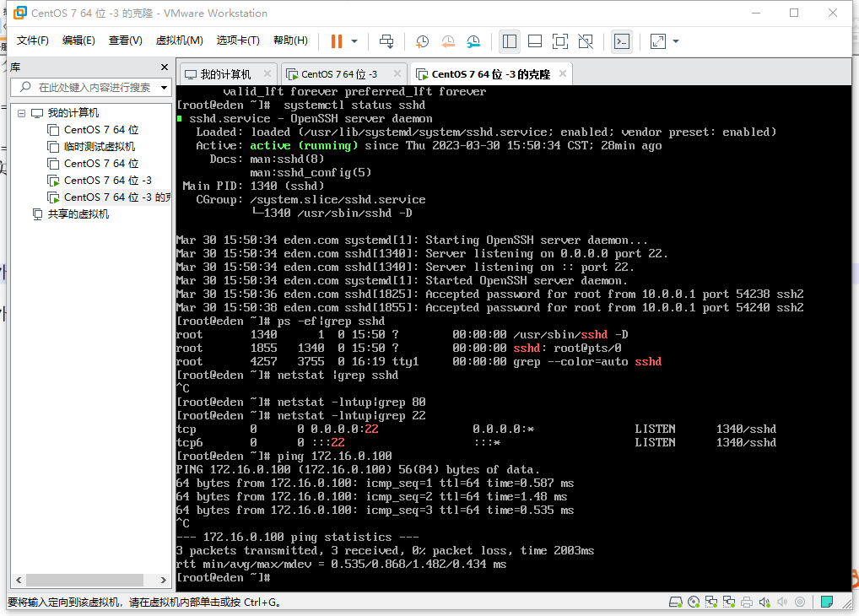Screen dimensions: 859x616
Task: Switch to the 我的计算机 tab
Action: click(225, 74)
